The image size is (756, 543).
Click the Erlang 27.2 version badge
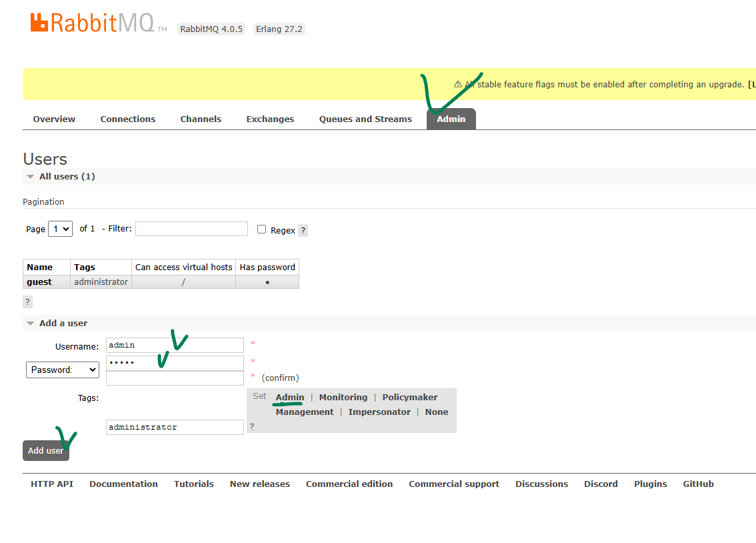point(279,29)
